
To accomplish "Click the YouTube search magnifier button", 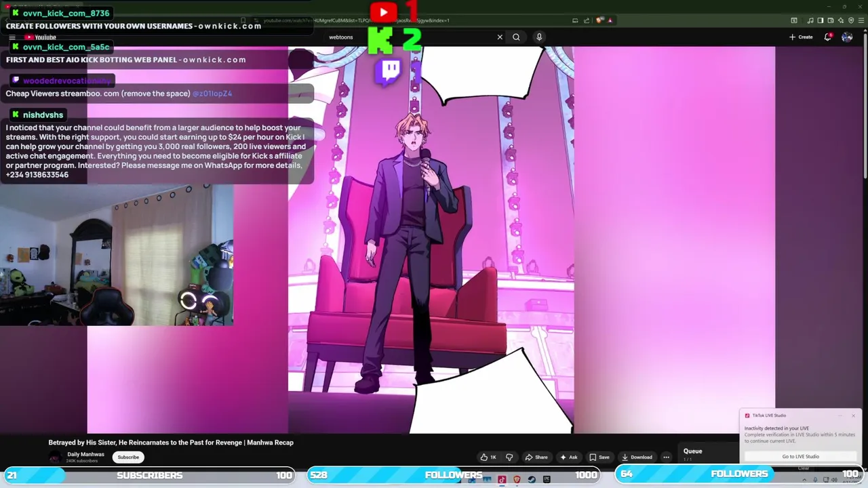I will [x=516, y=37].
